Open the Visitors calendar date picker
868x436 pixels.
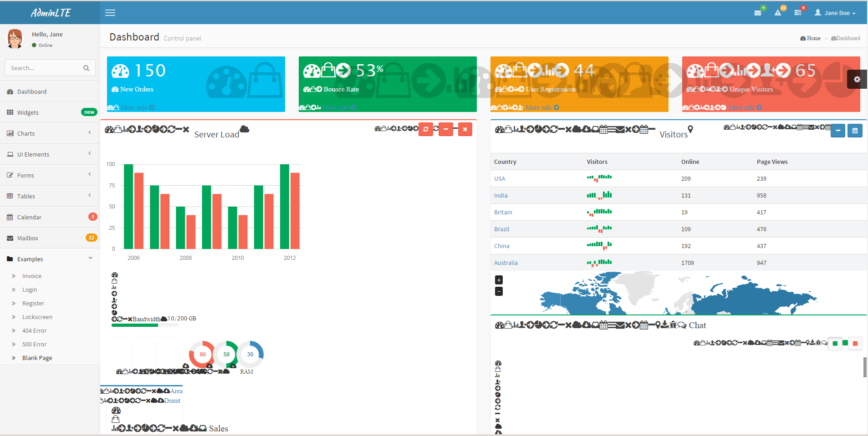(855, 131)
